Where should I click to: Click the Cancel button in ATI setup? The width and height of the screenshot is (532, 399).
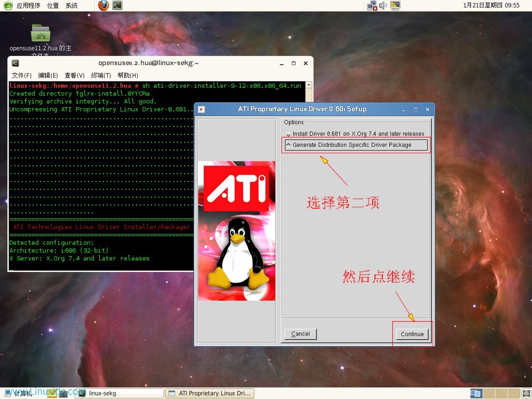(x=301, y=334)
